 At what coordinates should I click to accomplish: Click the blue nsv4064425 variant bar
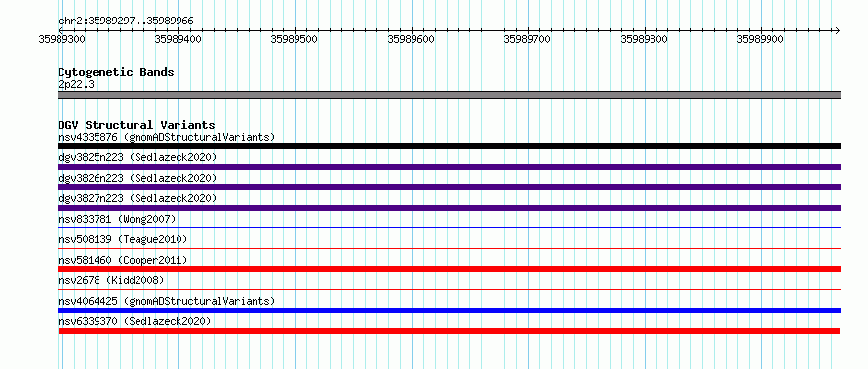[x=450, y=310]
